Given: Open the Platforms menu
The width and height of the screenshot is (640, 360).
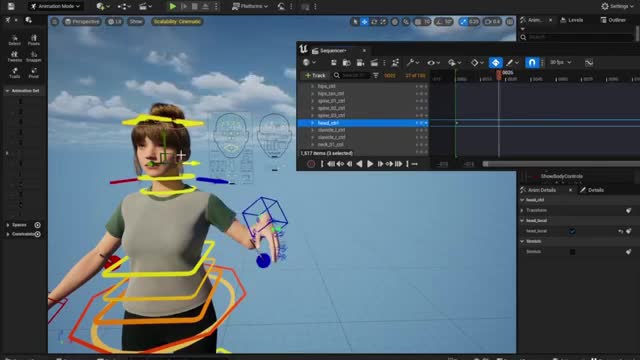Looking at the screenshot, I should click(x=249, y=6).
